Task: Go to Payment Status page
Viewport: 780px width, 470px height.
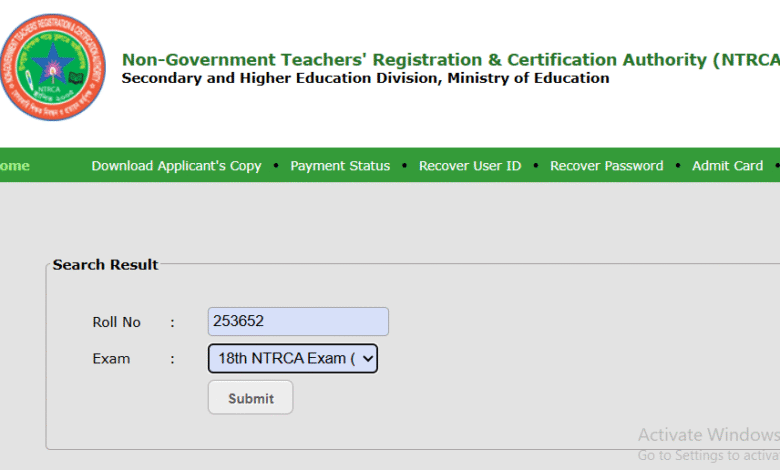Action: click(340, 166)
